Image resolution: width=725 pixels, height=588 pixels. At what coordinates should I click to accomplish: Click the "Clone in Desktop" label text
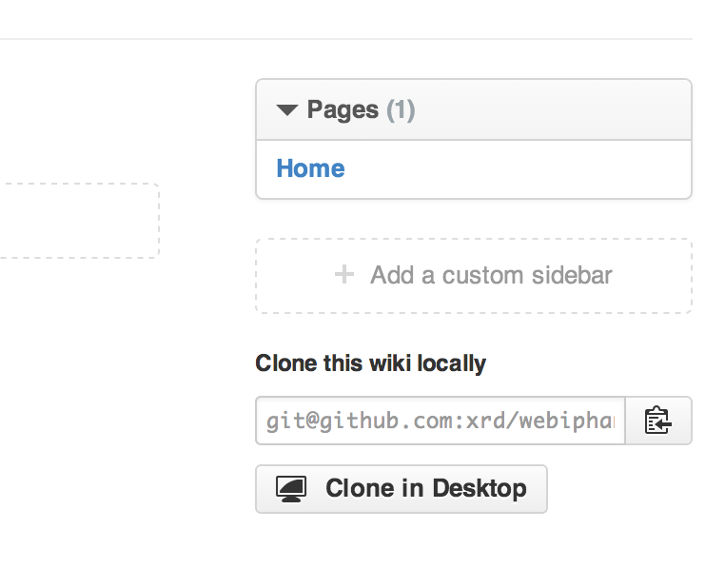(425, 489)
